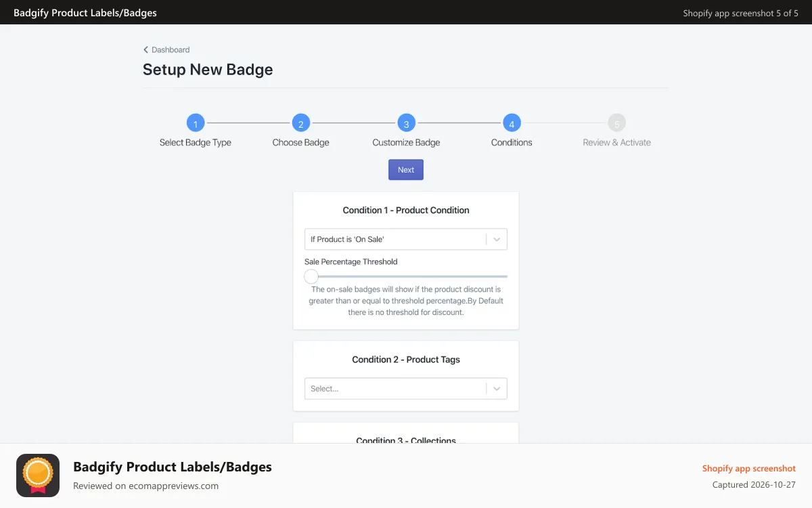Screen dimensions: 812x508
Task: Click on the Sale Percentage Threshold slider track
Action: 406,276
